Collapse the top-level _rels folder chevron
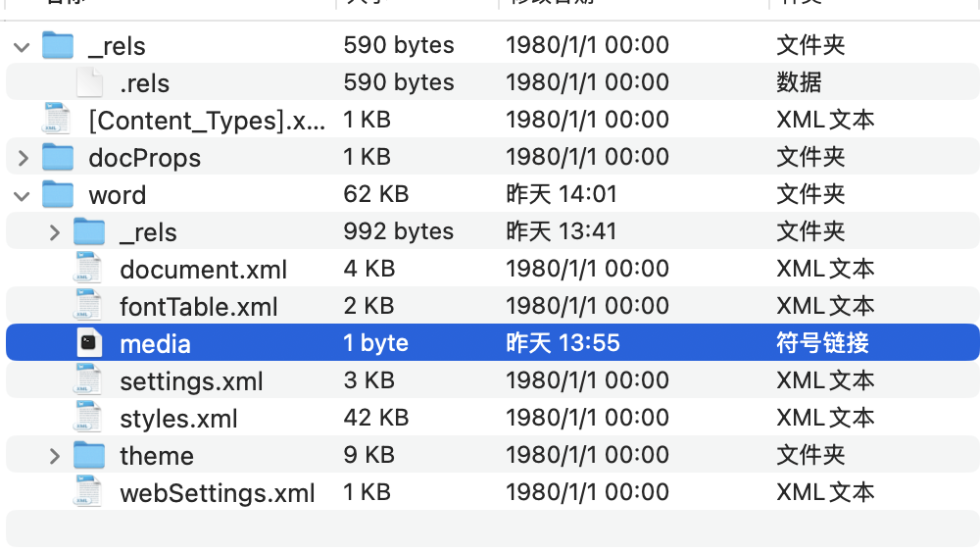The width and height of the screenshot is (980, 553). click(x=22, y=47)
